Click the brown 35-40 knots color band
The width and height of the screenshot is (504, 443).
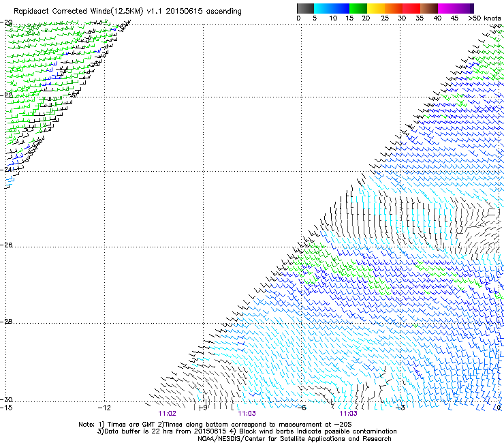[x=429, y=8]
